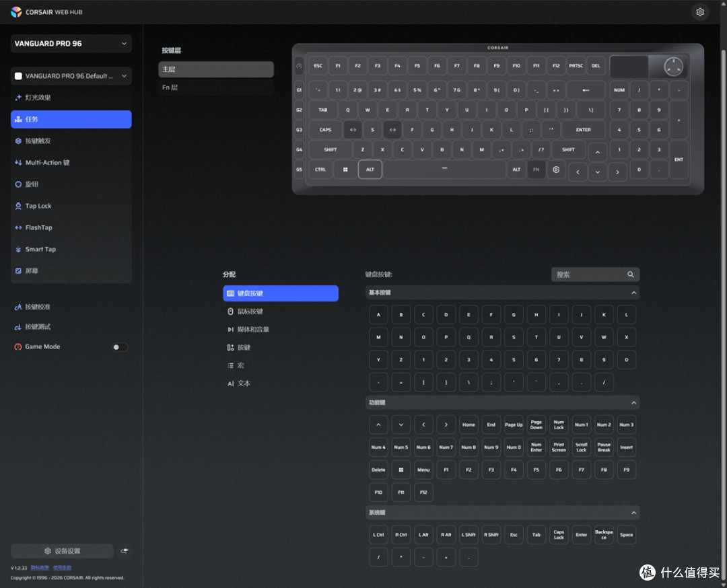Select 鼠标按键 assignment type

click(281, 311)
